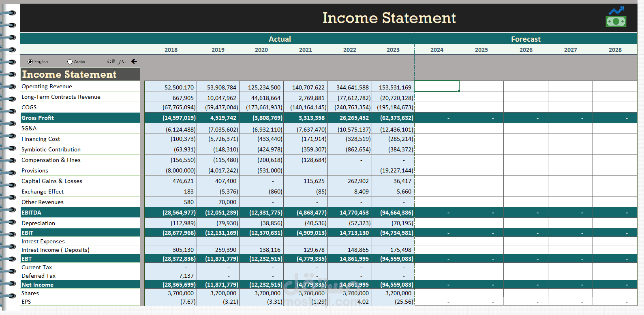Viewport: 644px width, 315px height.
Task: Select the 153,531,169 Operating Revenue cell
Action: 393,87
